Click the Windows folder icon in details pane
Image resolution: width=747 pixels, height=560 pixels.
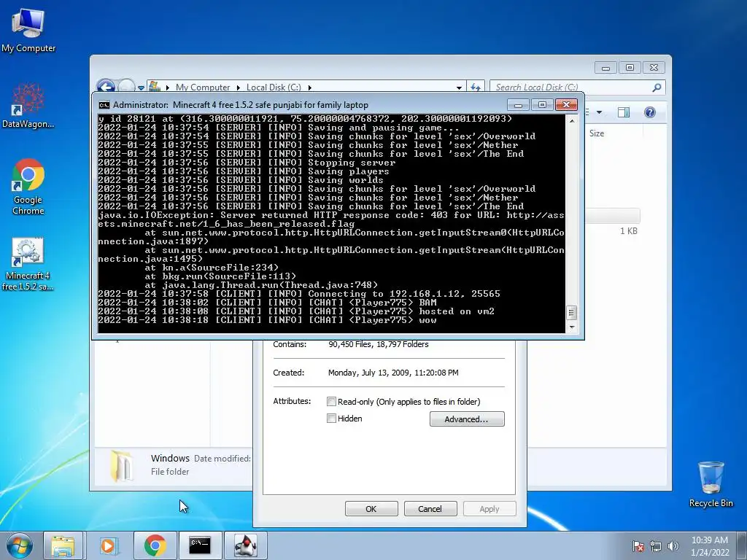[x=122, y=466]
